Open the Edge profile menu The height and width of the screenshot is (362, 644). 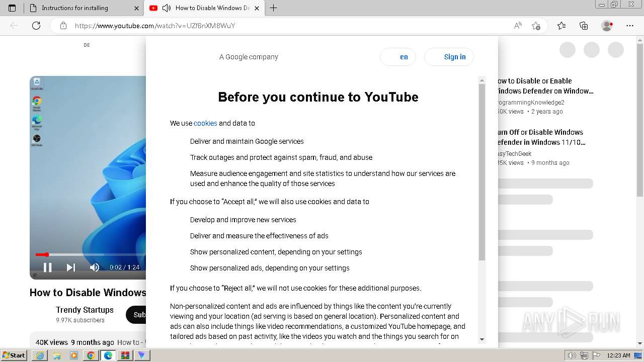pos(607,26)
